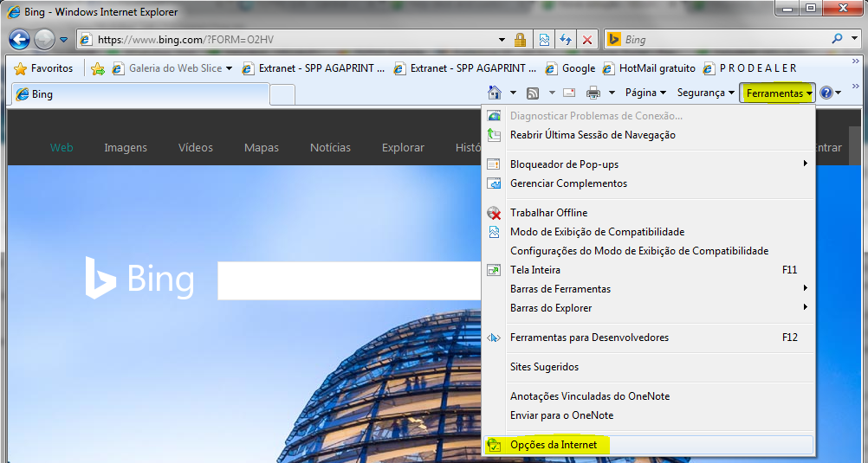
Task: Expand the Print dropdown arrow
Action: click(x=612, y=93)
